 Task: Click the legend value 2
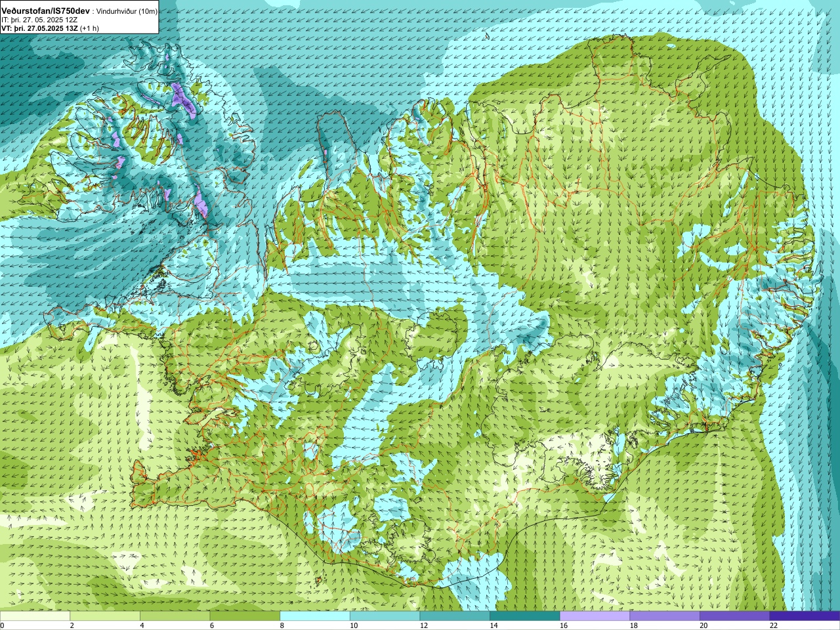click(x=72, y=626)
